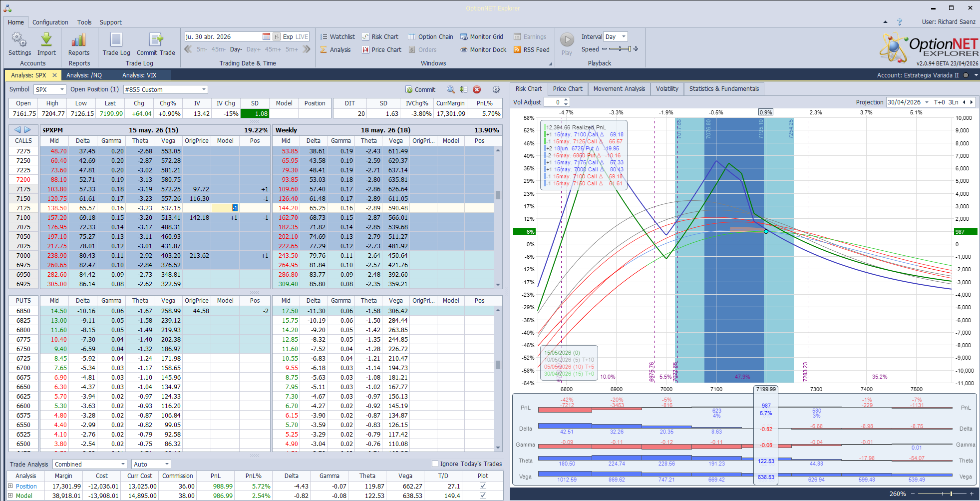This screenshot has width=980, height=501.
Task: Open the Monitor Grid window
Action: coord(482,36)
